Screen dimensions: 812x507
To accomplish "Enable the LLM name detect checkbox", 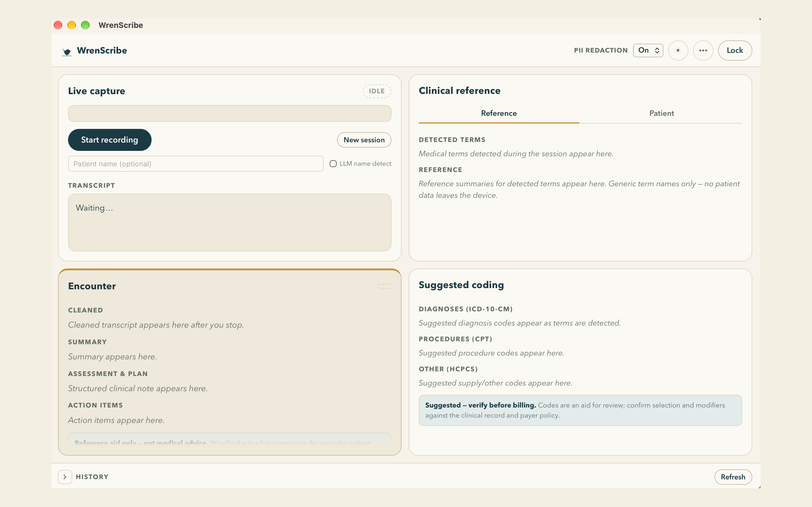I will [x=333, y=164].
